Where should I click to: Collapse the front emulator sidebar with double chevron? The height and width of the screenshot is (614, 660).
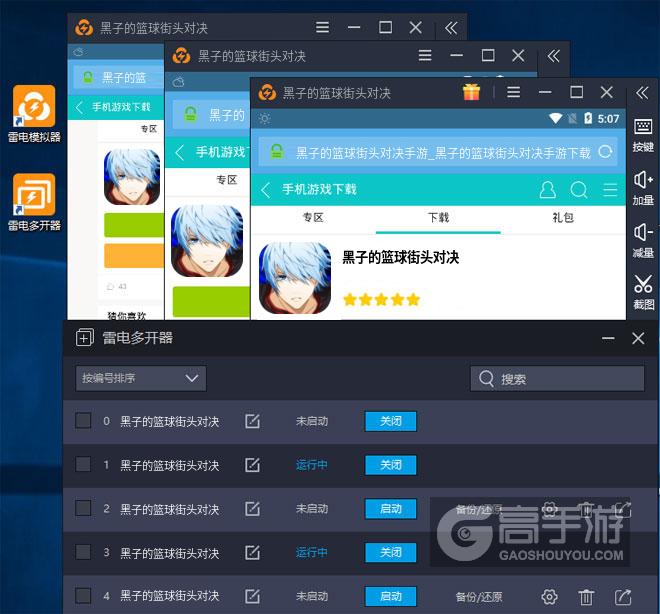642,93
